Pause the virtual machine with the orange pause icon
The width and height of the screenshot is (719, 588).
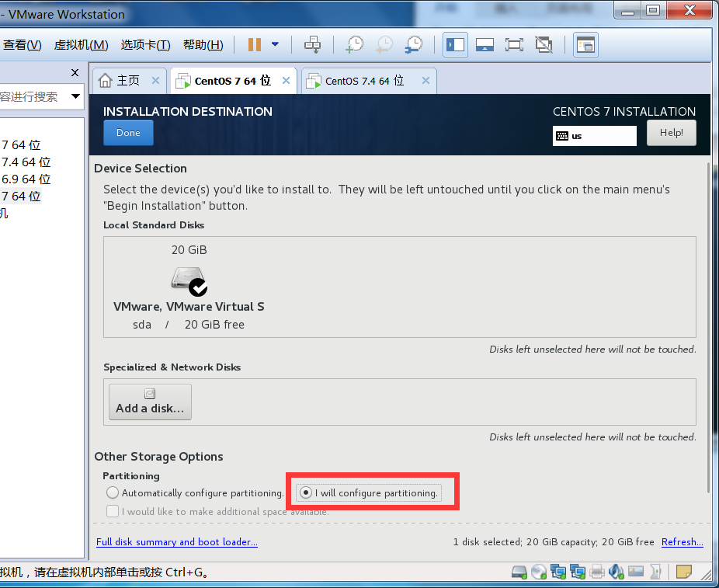(255, 44)
